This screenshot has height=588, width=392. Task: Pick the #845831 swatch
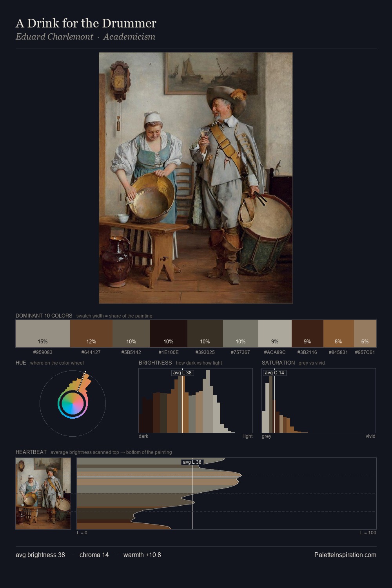(x=339, y=334)
